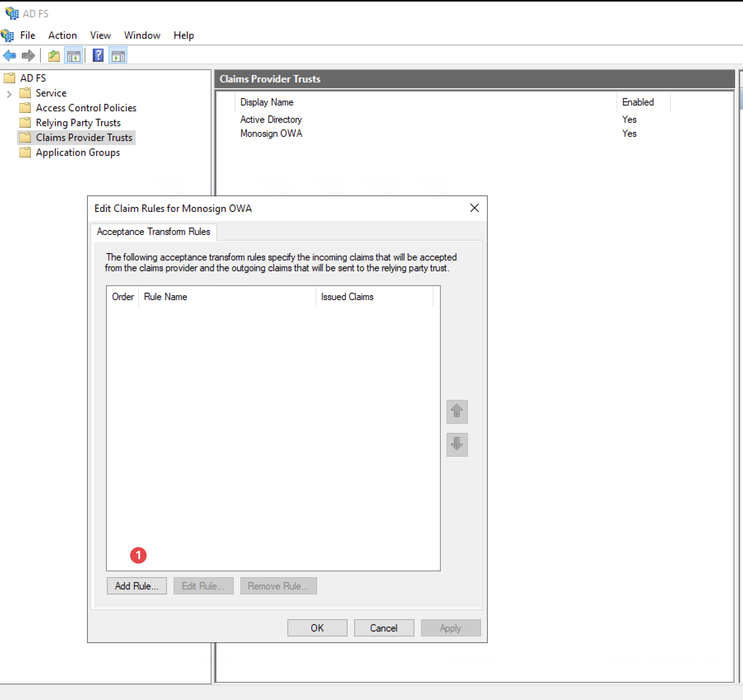Click the Forward navigation arrow icon
The height and width of the screenshot is (700, 743).
click(x=28, y=55)
